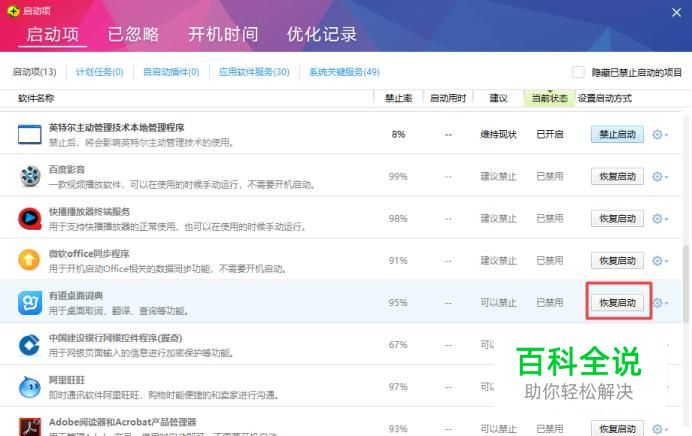Sort by the 建议 column header

coord(498,98)
